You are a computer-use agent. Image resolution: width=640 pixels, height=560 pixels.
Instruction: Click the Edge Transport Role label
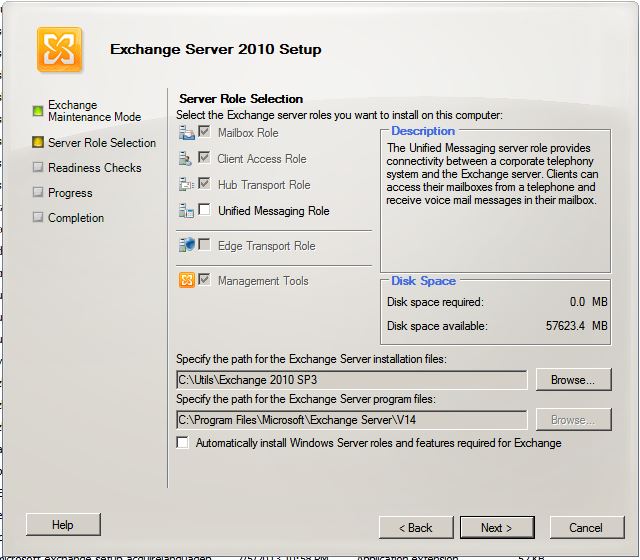tap(267, 246)
